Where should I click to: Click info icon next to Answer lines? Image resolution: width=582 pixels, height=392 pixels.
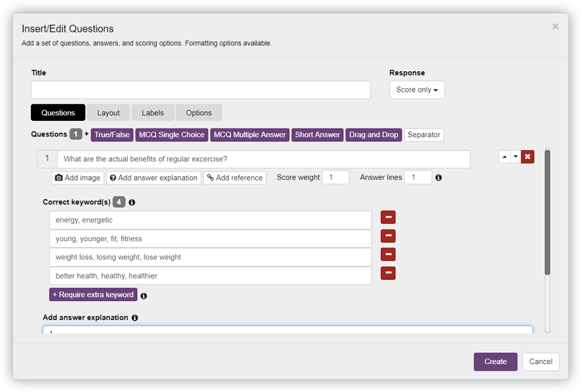coord(439,178)
